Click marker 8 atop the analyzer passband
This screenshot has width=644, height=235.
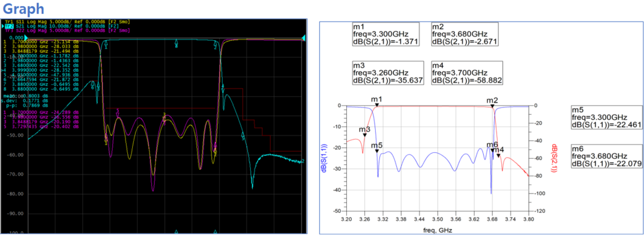(x=176, y=44)
